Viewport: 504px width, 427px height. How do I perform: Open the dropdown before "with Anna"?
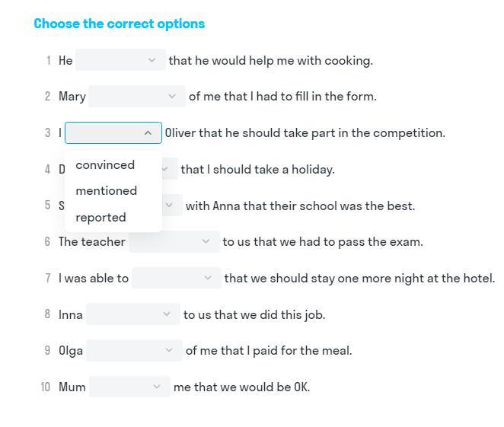point(172,206)
